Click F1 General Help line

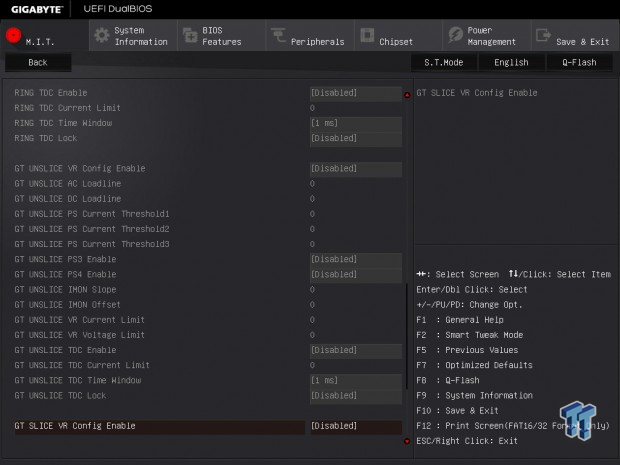(x=460, y=320)
